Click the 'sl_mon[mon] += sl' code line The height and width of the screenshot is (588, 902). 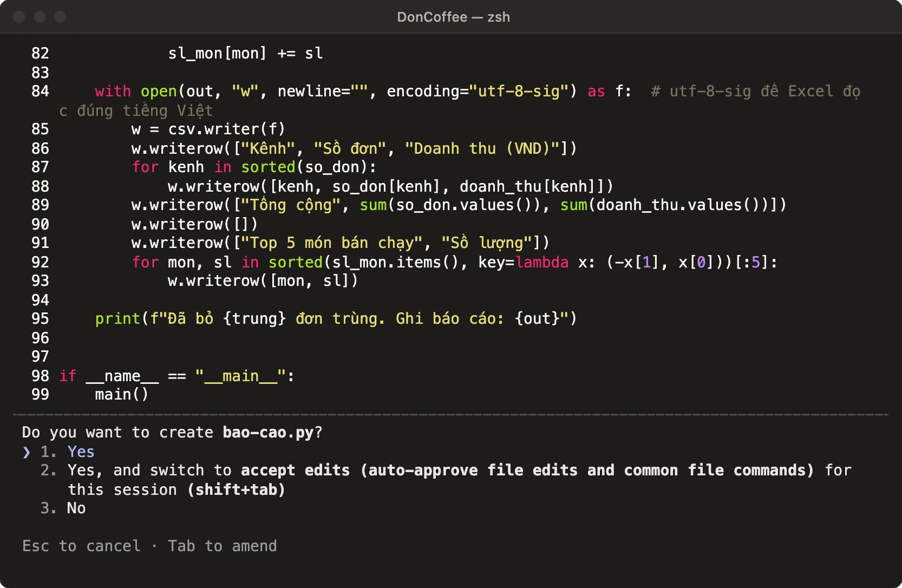coord(245,53)
